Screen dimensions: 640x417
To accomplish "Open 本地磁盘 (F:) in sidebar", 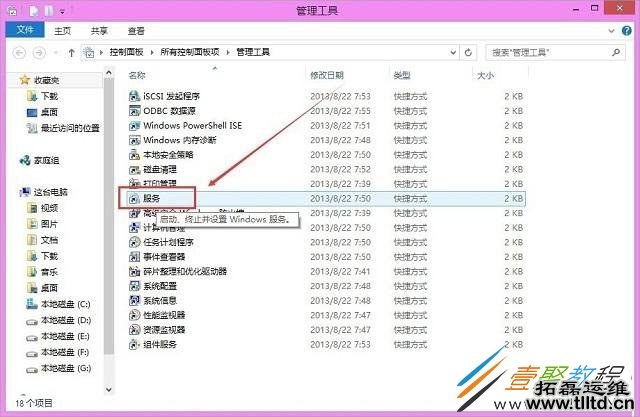I will click(x=65, y=352).
